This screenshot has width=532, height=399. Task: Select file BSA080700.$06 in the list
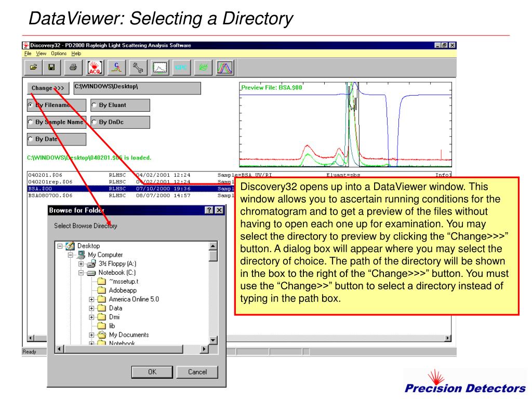pyautogui.click(x=130, y=195)
